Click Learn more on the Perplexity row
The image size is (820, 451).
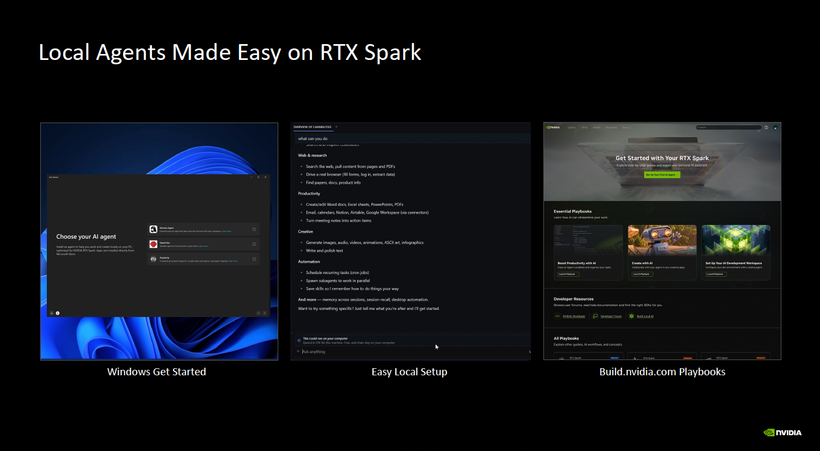tap(233, 261)
